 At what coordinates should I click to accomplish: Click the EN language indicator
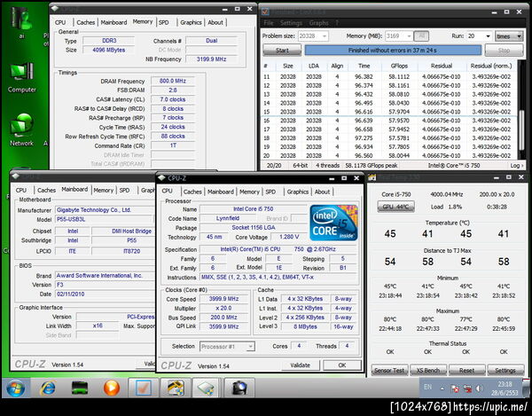(x=428, y=387)
